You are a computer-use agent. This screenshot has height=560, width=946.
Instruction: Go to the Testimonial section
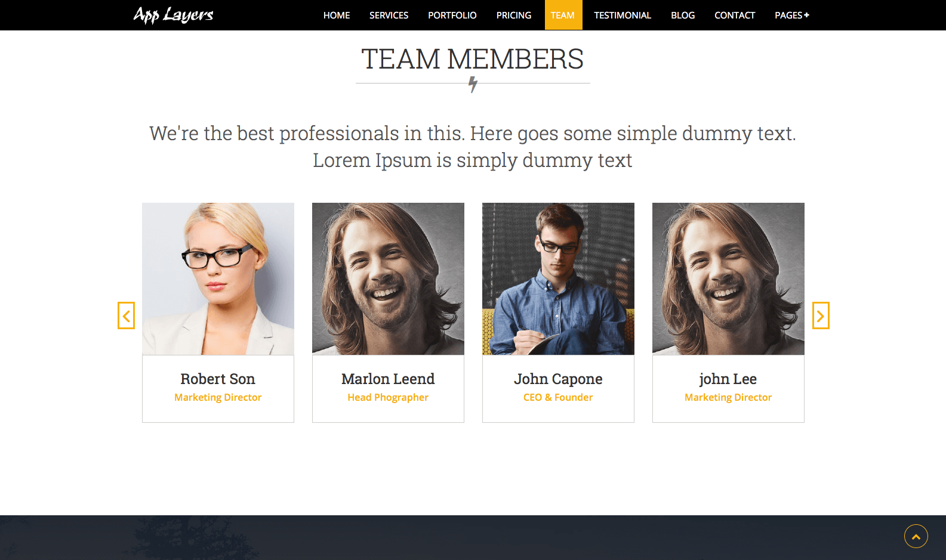point(623,15)
